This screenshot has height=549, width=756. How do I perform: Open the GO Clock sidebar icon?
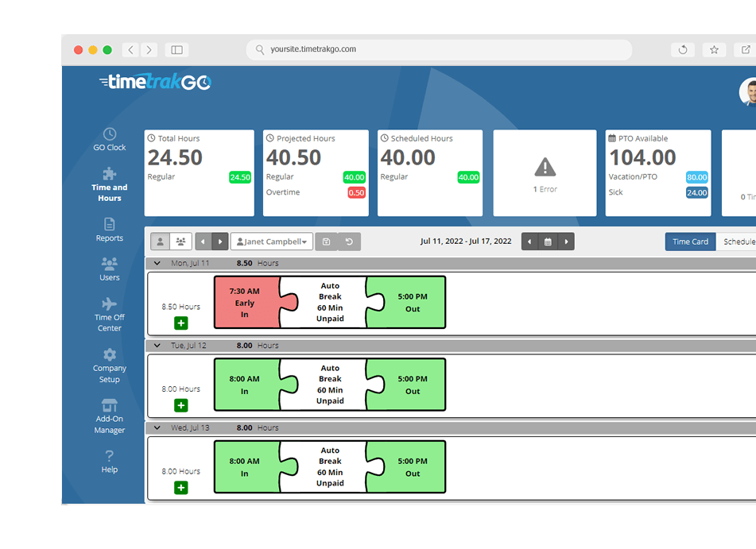(110, 134)
